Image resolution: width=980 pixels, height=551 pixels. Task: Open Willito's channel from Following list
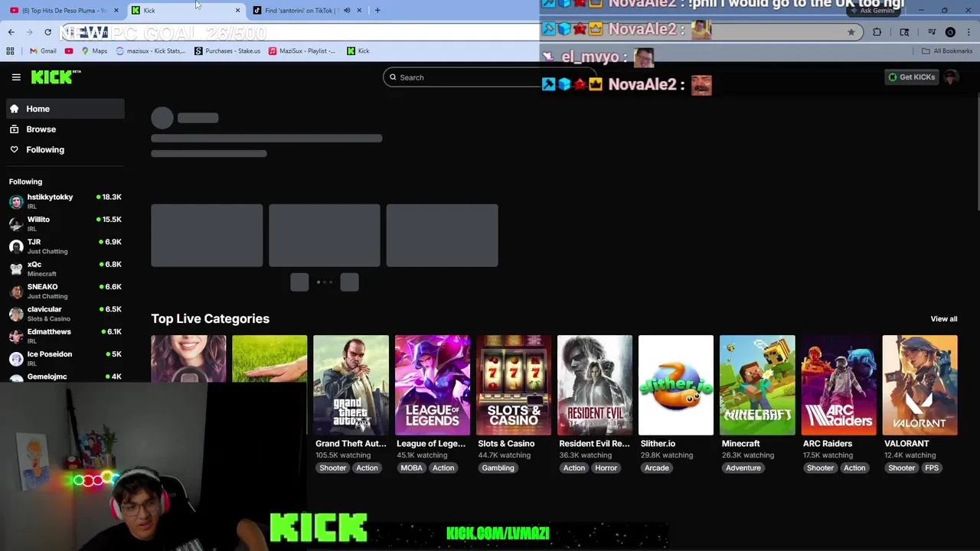(66, 223)
